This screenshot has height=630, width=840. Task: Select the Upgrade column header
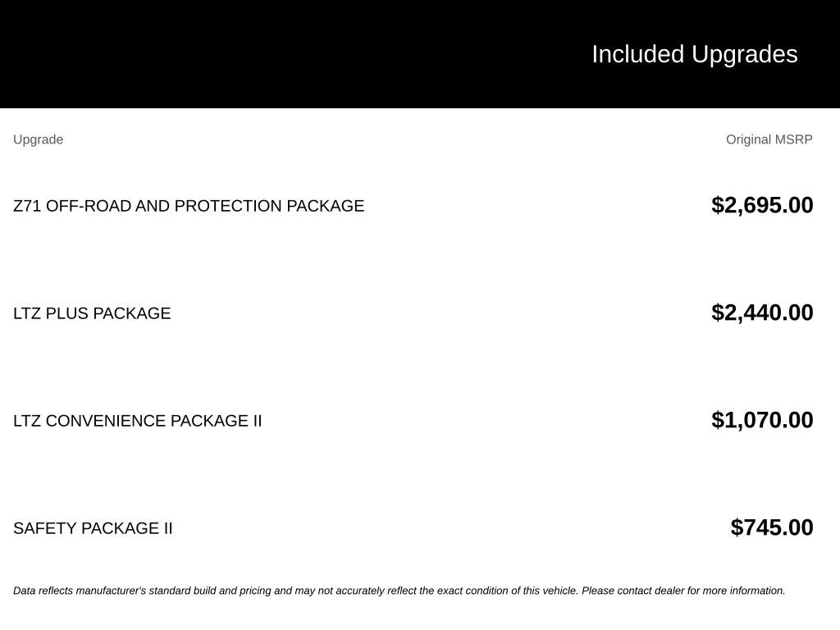(x=38, y=139)
